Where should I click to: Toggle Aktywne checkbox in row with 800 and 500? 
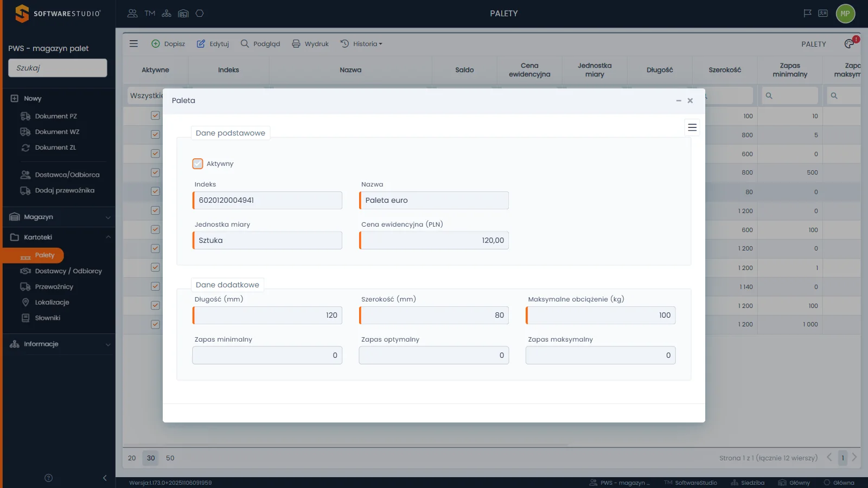[155, 172]
